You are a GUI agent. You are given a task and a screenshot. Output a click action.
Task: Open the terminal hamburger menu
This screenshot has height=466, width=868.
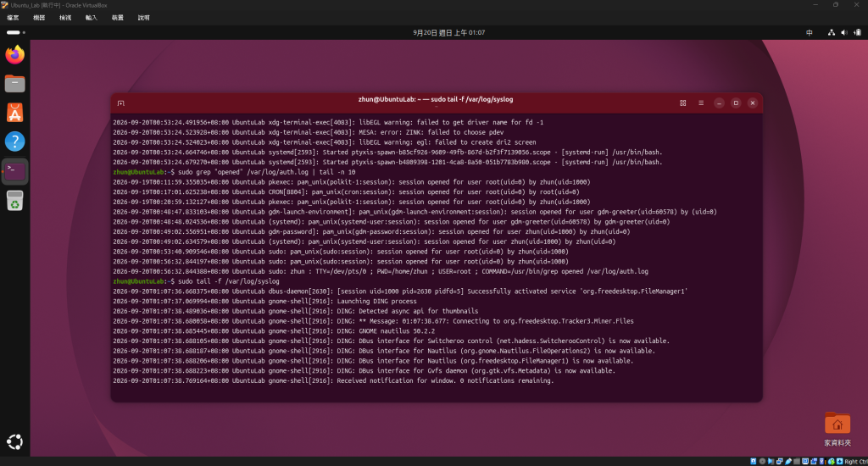pos(701,103)
